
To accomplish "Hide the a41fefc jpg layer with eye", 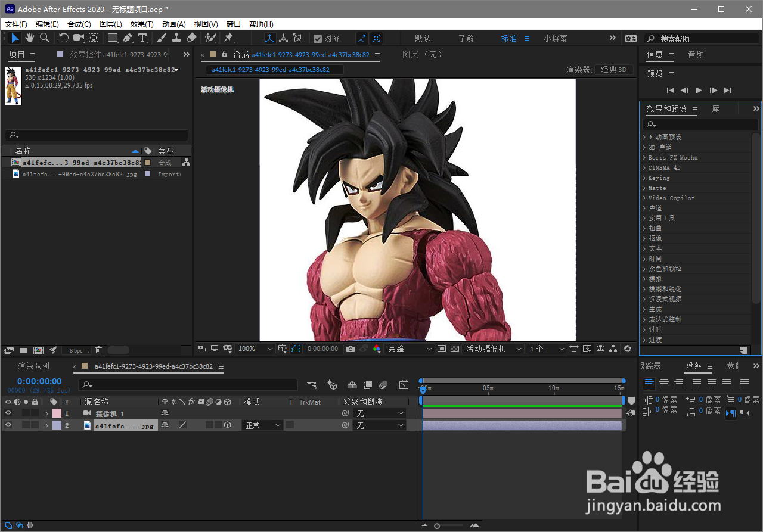I will click(x=8, y=425).
